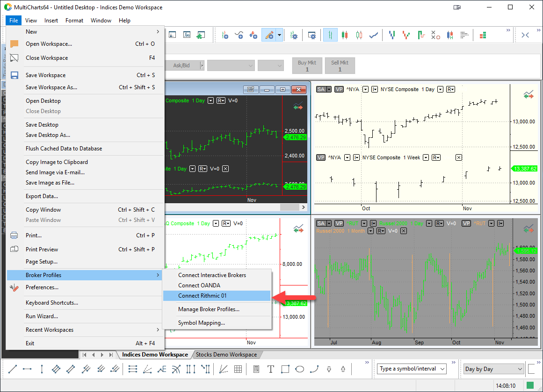
Task: Click the Format Instruments gear icon
Action: [294, 35]
